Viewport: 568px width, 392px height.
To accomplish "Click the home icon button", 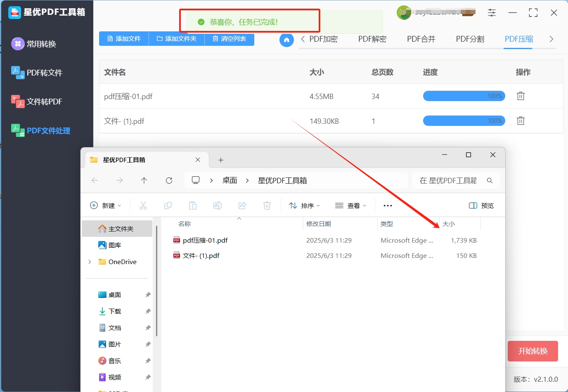I will click(286, 40).
